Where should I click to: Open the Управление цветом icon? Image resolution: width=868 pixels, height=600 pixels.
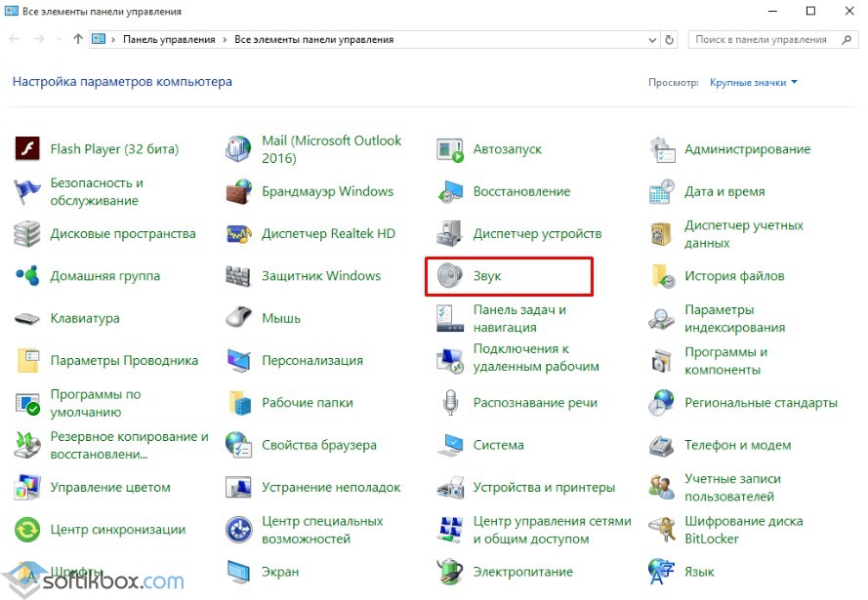pyautogui.click(x=27, y=487)
